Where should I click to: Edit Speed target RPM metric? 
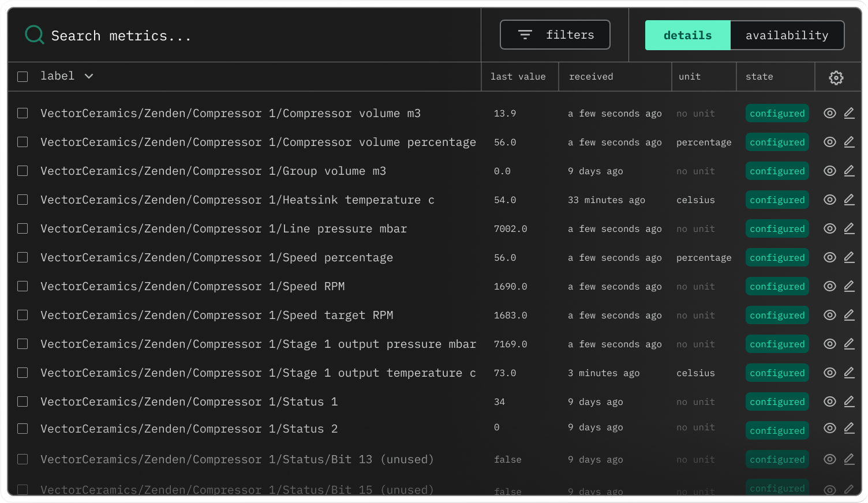tap(849, 315)
